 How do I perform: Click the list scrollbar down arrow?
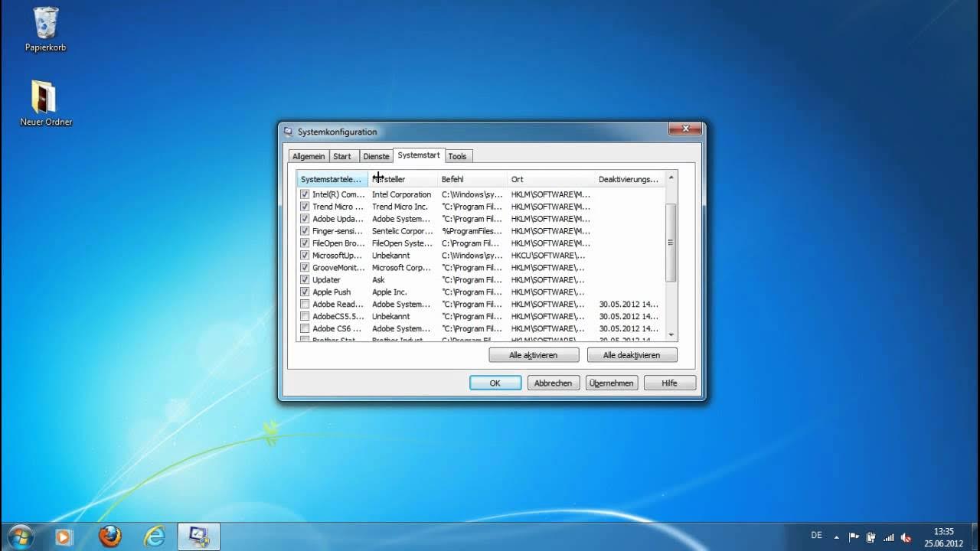pyautogui.click(x=671, y=334)
